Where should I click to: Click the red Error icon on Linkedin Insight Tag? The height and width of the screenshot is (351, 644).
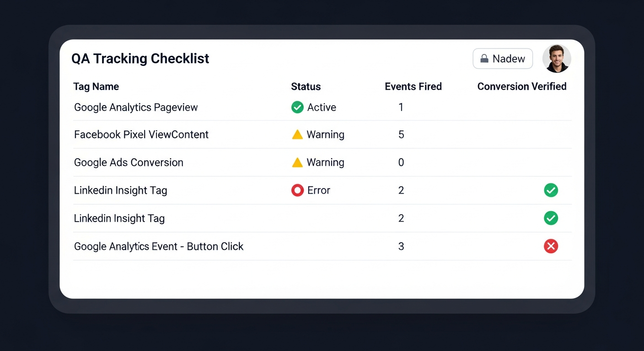pyautogui.click(x=297, y=190)
